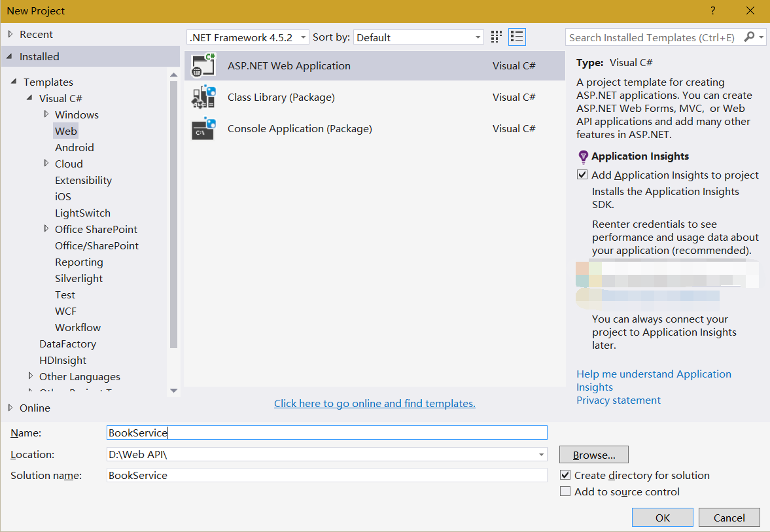Expand the Cloud tree node arrow
This screenshot has height=532, width=770.
(46, 163)
